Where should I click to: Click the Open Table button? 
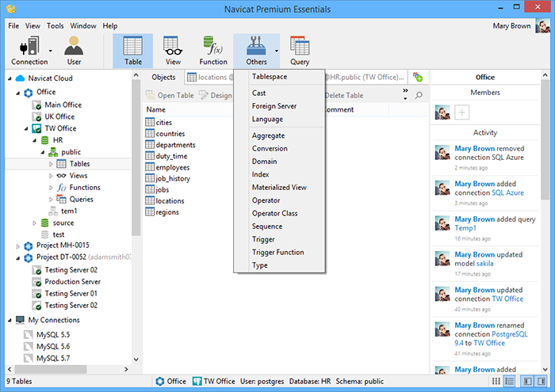tap(170, 96)
